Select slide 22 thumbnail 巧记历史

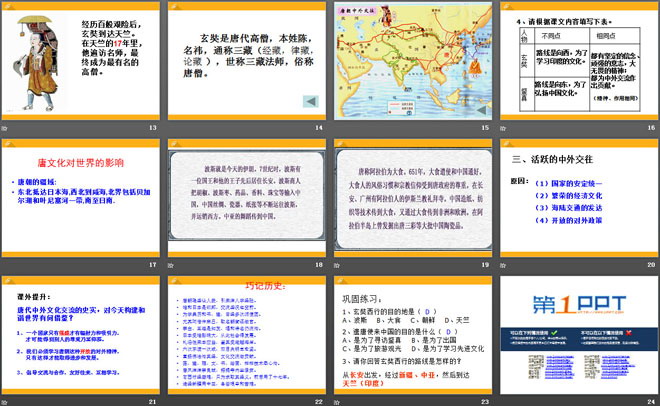click(247, 335)
